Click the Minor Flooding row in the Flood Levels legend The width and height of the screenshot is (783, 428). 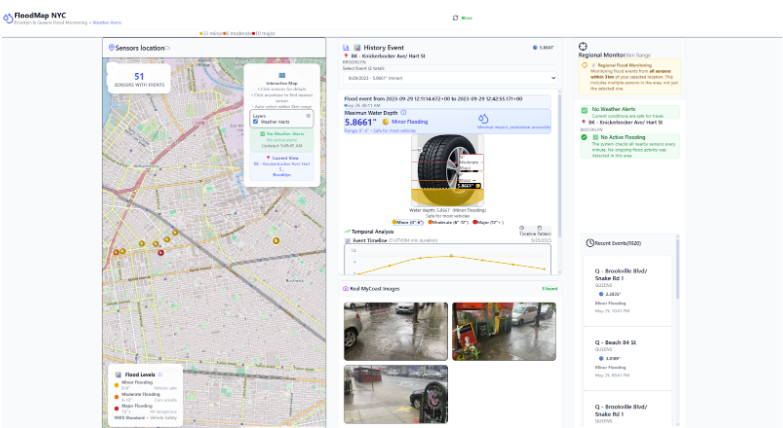click(x=146, y=385)
